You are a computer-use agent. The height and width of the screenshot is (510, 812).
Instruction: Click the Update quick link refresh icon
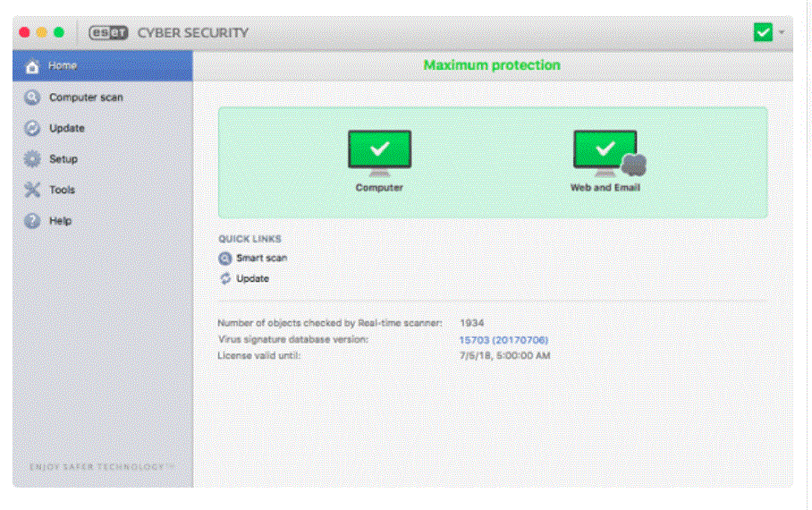[225, 279]
